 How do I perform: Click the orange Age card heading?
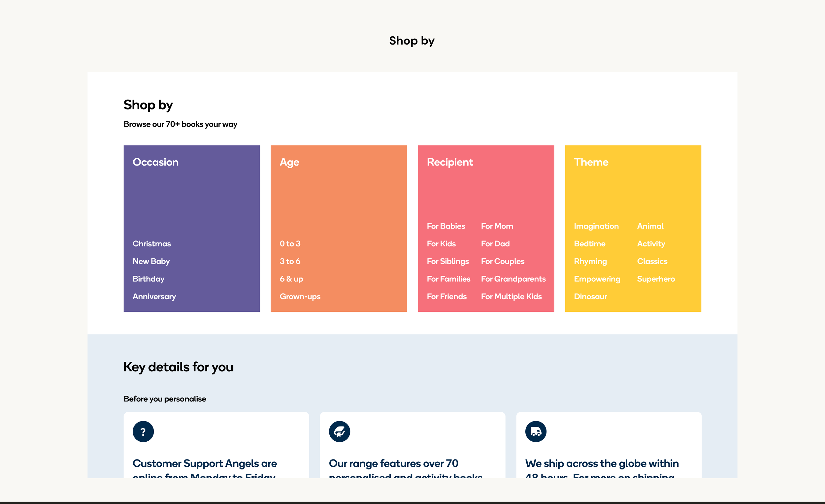click(289, 162)
